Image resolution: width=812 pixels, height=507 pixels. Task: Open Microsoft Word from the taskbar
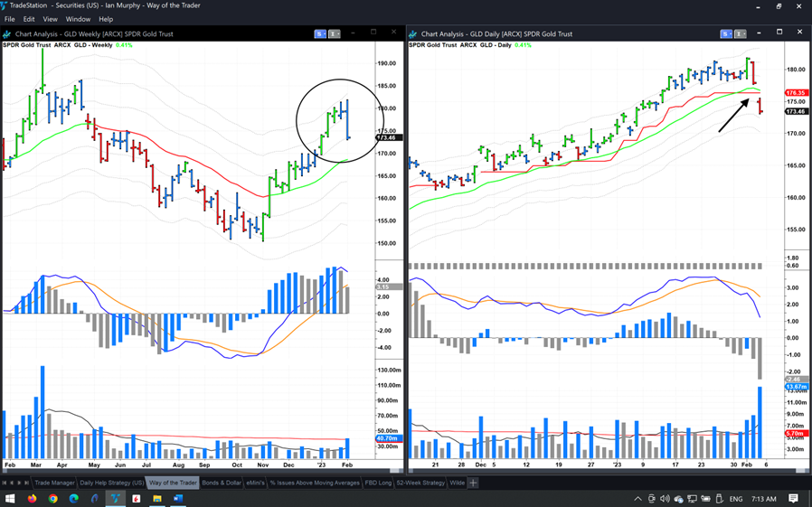point(178,498)
